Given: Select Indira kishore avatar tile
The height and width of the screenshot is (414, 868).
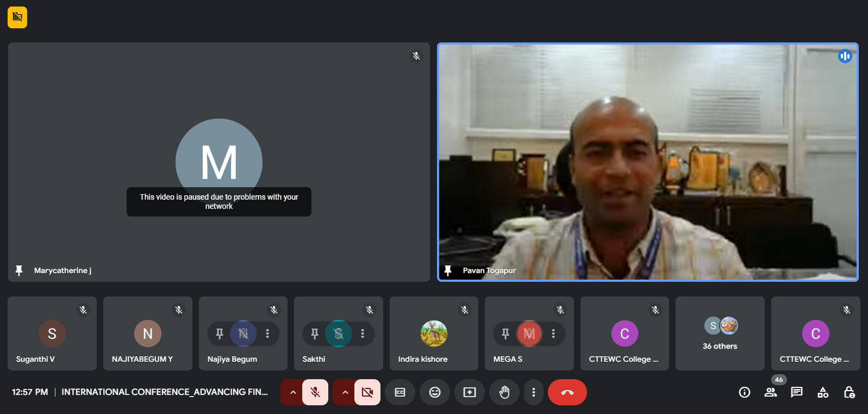Looking at the screenshot, I should click(x=434, y=333).
